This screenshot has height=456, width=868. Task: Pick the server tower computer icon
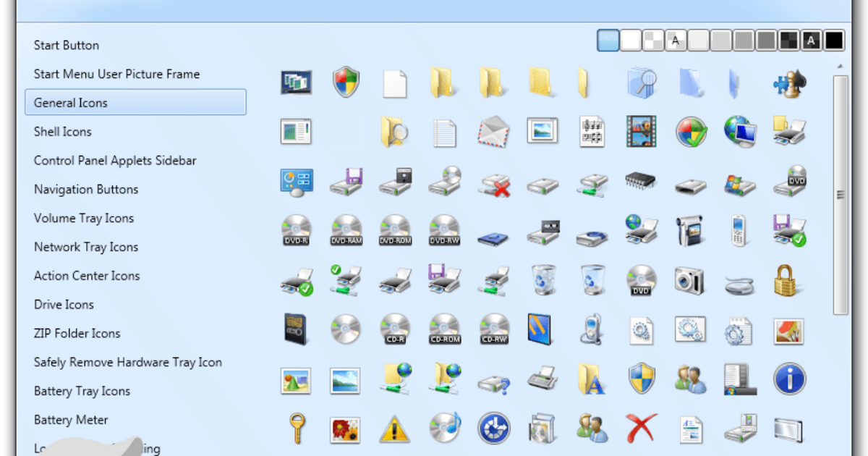(739, 378)
